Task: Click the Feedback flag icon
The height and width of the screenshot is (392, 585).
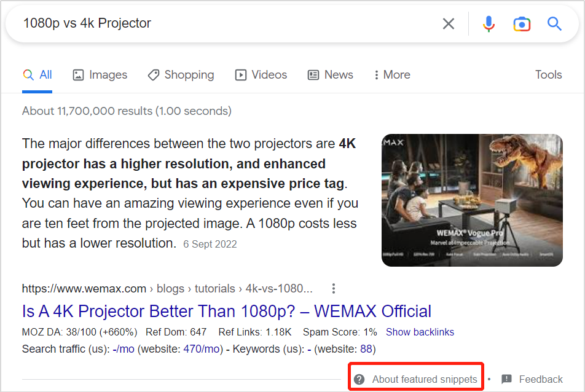Action: pos(507,379)
